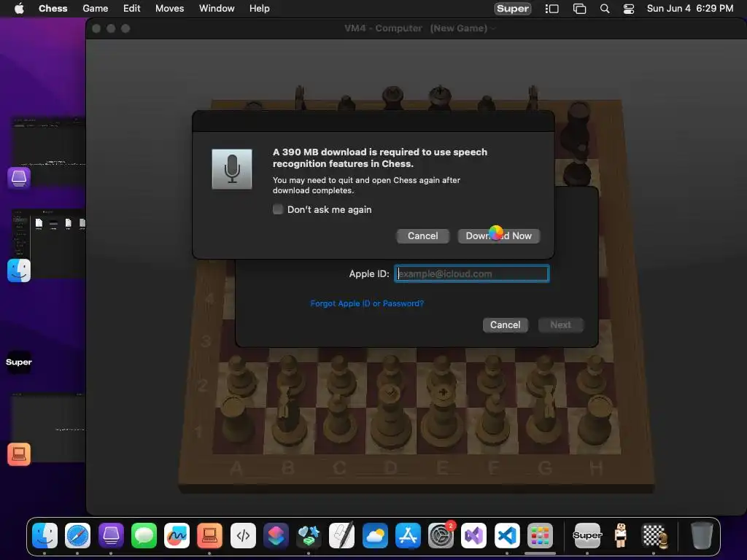
Task: Click the date and time in menu bar
Action: tap(690, 9)
